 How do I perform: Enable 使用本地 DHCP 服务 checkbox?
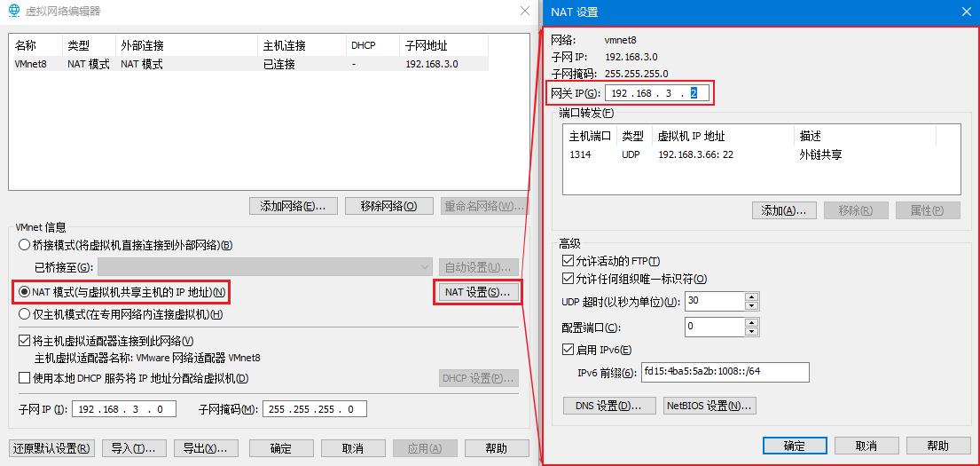[x=24, y=379]
